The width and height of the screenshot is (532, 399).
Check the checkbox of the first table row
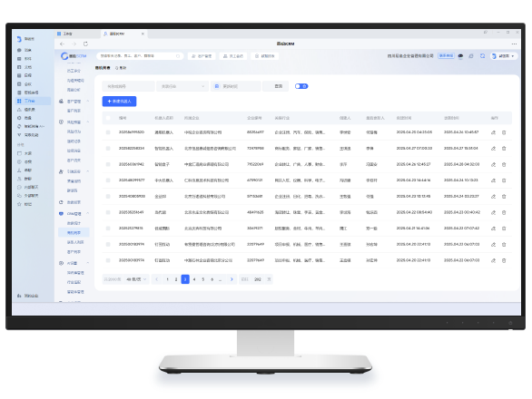pyautogui.click(x=108, y=132)
